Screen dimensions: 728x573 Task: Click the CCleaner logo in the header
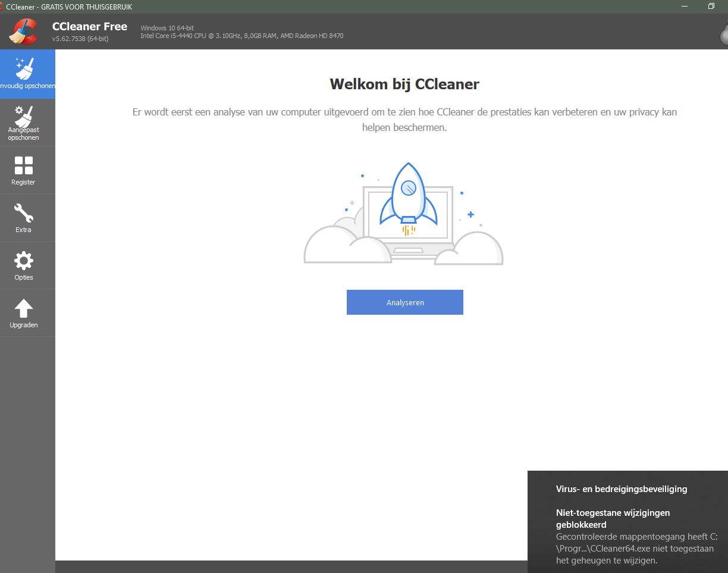[23, 31]
